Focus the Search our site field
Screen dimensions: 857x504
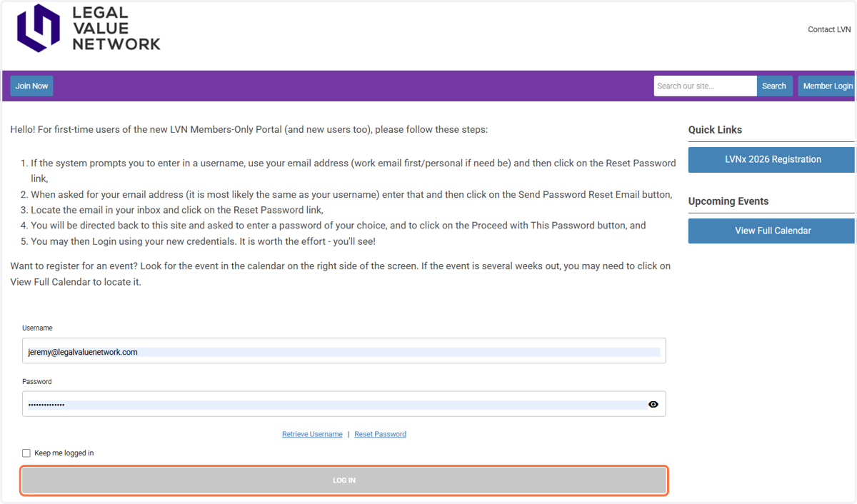click(705, 86)
